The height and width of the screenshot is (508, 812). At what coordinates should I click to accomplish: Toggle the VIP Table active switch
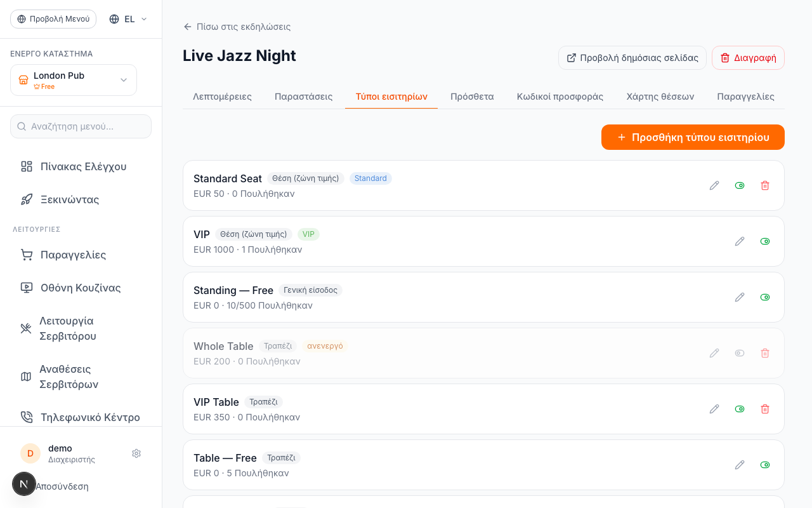pyautogui.click(x=740, y=409)
